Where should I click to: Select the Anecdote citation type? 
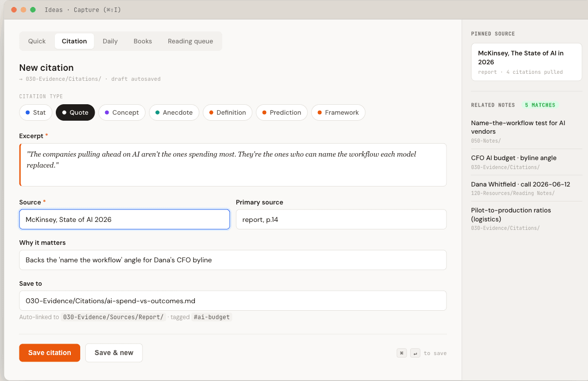[x=174, y=113]
